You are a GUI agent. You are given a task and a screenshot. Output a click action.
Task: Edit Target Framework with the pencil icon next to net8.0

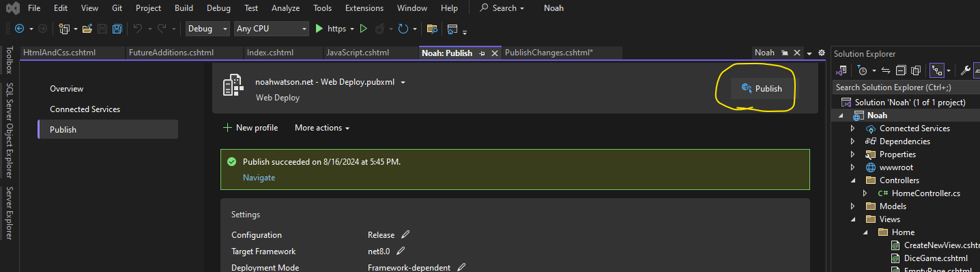tap(401, 251)
